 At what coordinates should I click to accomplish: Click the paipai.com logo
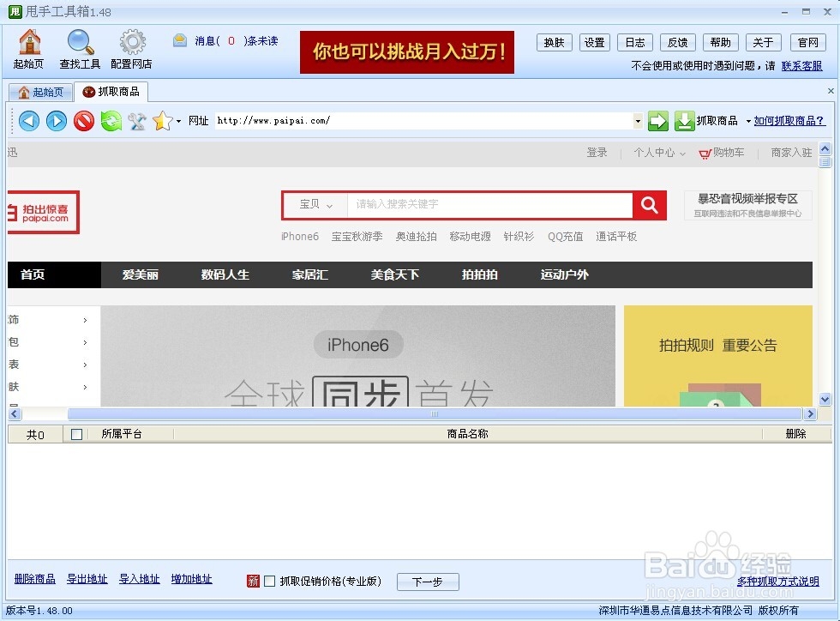tap(44, 213)
